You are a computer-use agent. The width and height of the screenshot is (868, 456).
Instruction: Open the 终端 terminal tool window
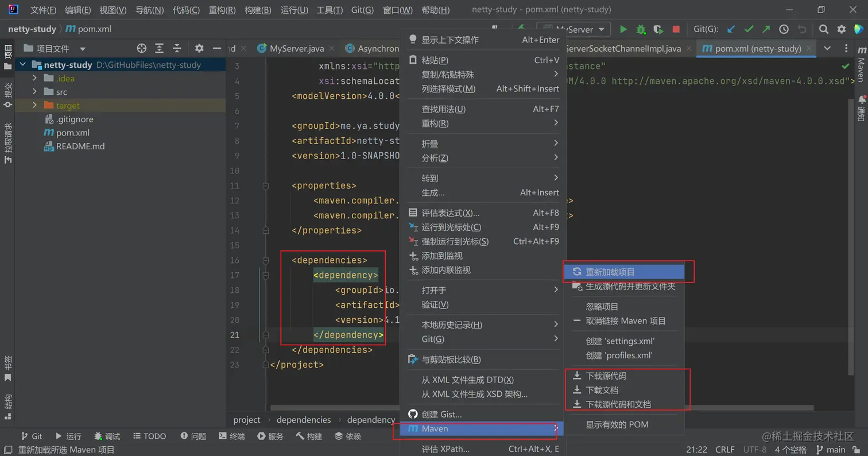231,436
